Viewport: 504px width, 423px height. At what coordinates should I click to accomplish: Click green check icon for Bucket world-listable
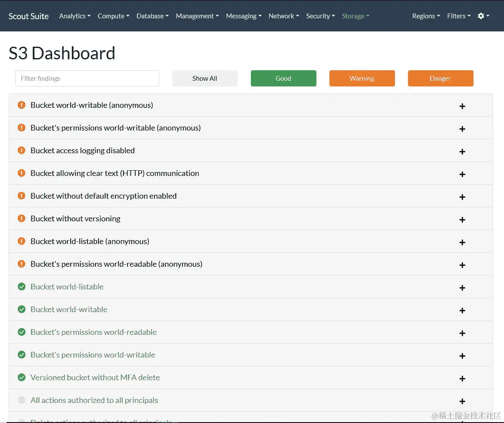pyautogui.click(x=21, y=286)
